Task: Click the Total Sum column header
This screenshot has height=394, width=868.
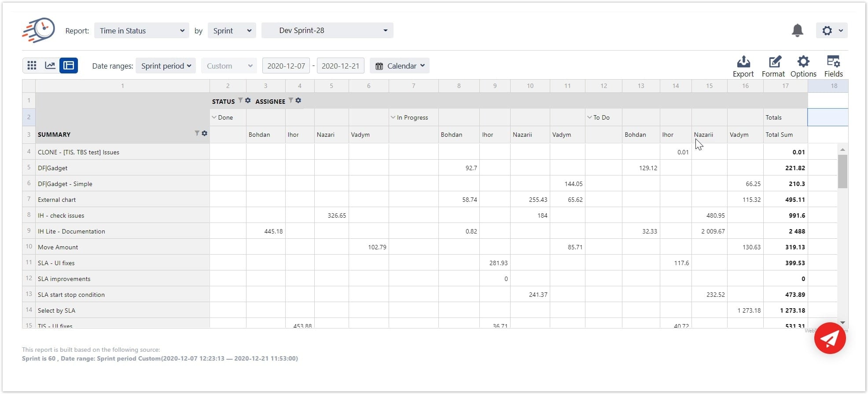Action: click(785, 135)
